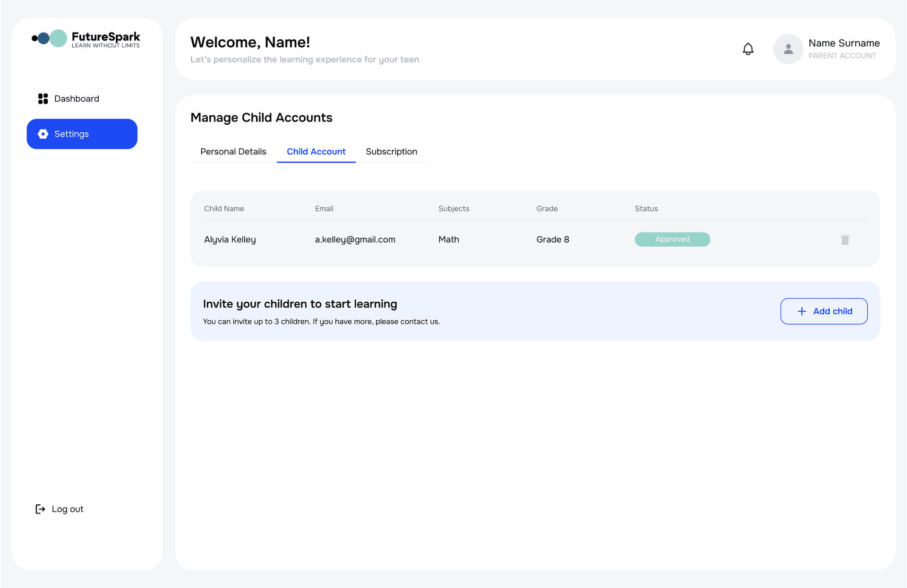
Task: Click the FutureSpark logo
Action: pos(85,39)
